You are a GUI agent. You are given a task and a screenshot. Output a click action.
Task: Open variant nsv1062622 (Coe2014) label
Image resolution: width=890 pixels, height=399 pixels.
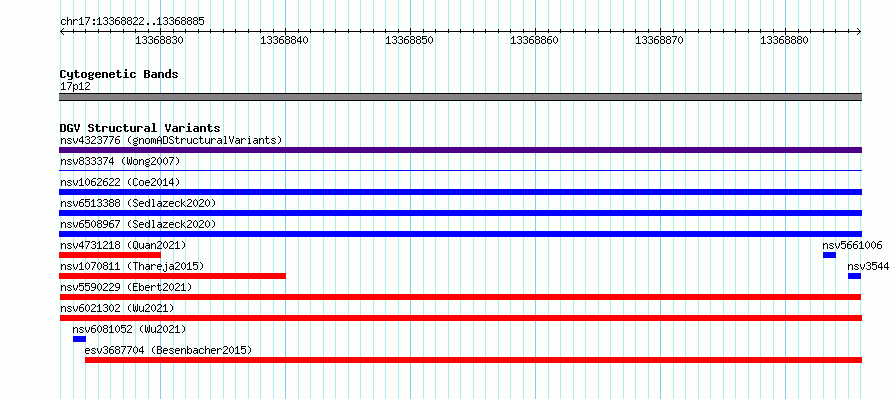click(120, 182)
